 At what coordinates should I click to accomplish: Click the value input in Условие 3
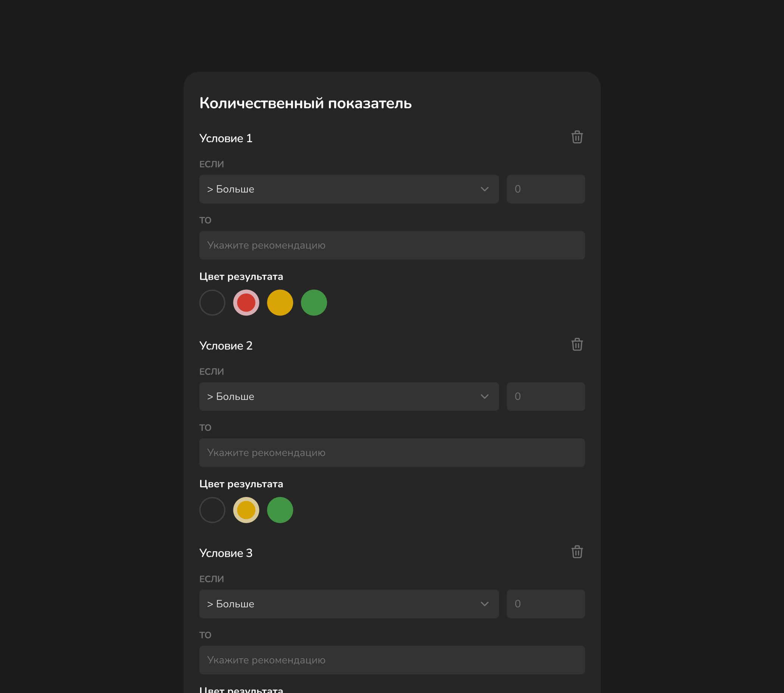545,604
